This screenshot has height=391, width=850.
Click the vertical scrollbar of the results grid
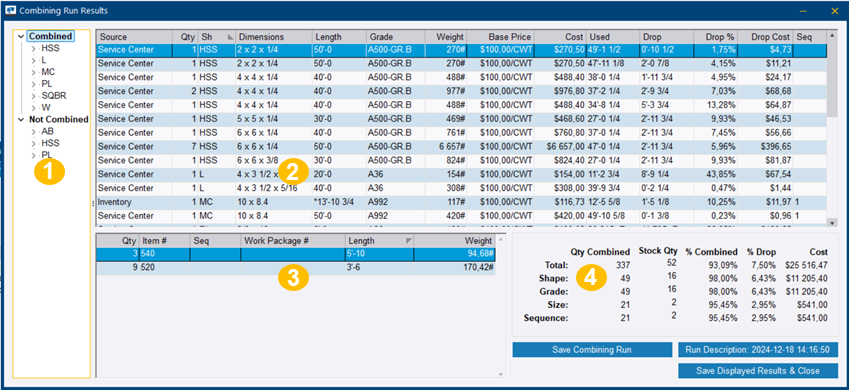[x=833, y=129]
